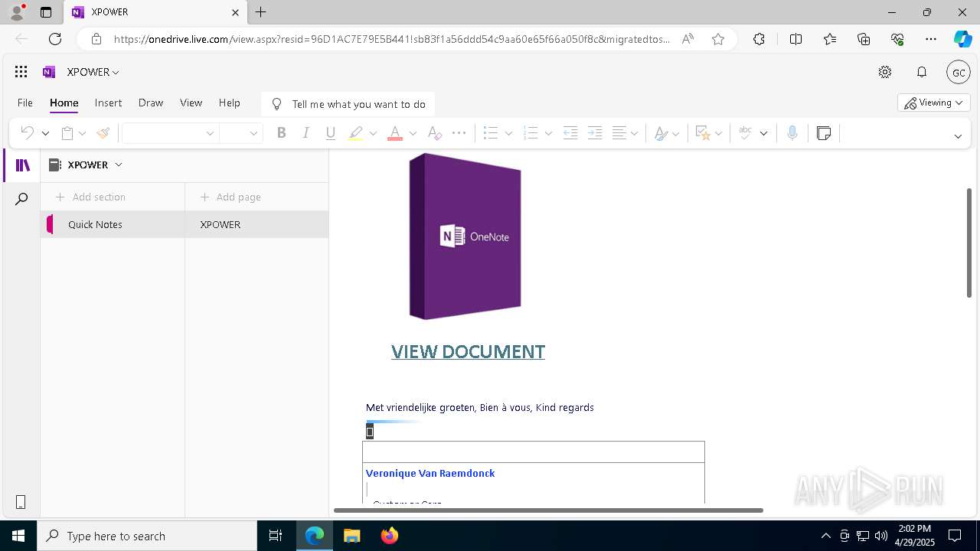Open Windows Start menu
Viewport: 980px width, 551px height.
pos(18,536)
